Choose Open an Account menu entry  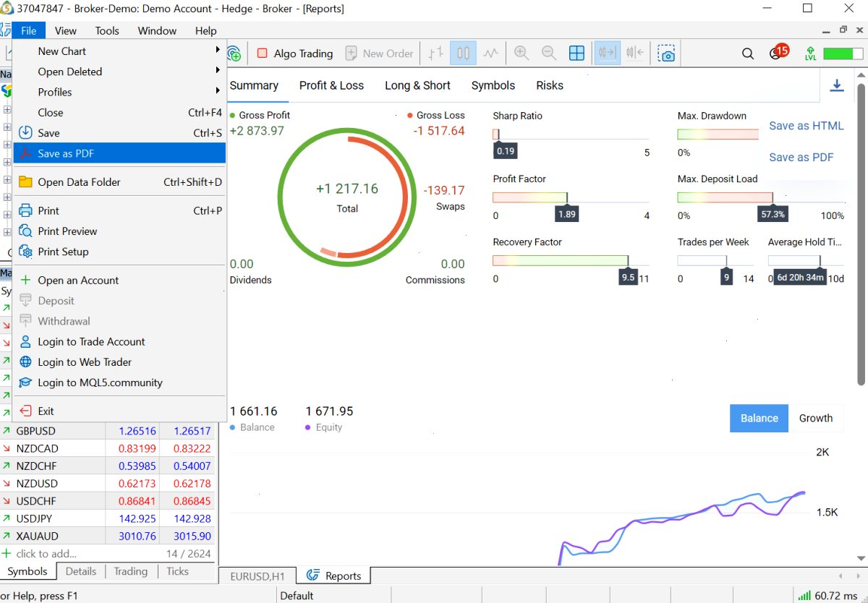pos(119,281)
